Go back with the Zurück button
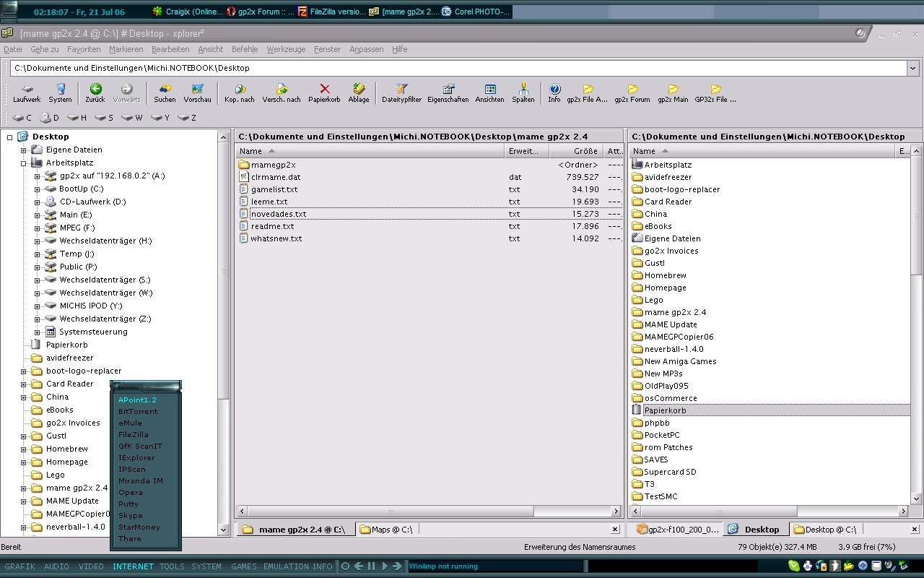This screenshot has width=924, height=578. point(95,93)
